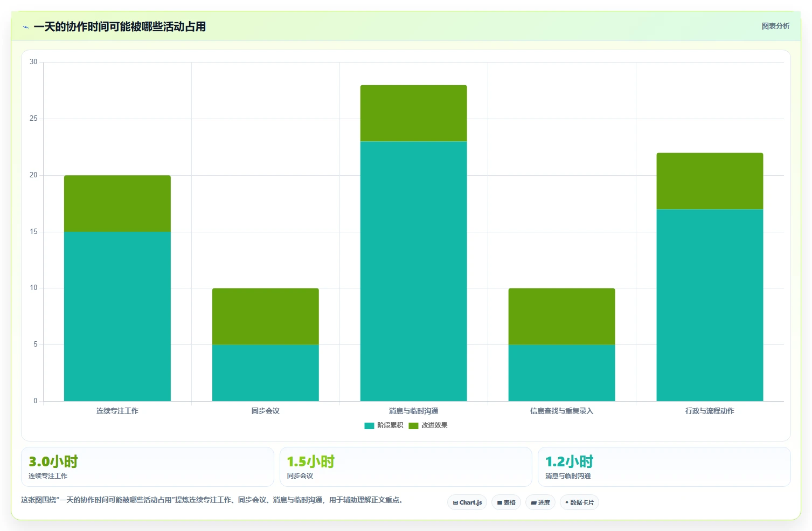Click the 消息与临时沟通 x-axis label

pos(414,411)
